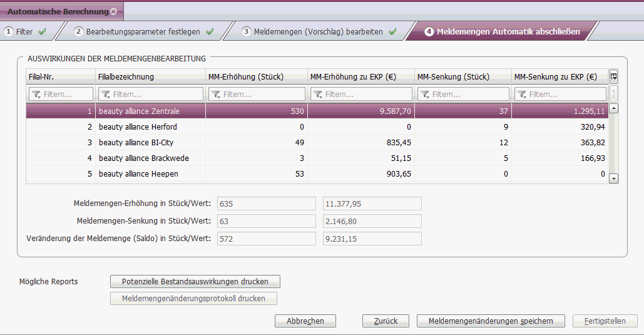This screenshot has width=644, height=335.
Task: Click the MM-Senkung zu EKP filter field
Action: (560, 94)
